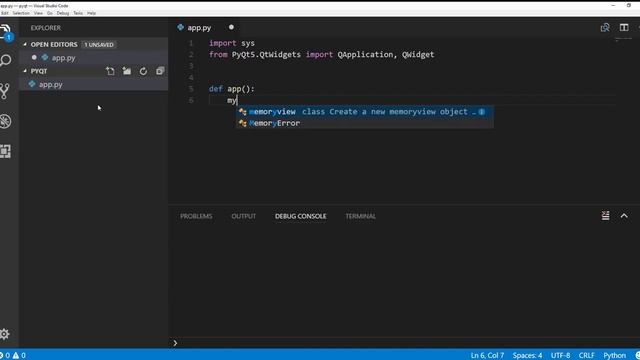The width and height of the screenshot is (640, 360).
Task: Open the Tasks menu
Action: [x=78, y=13]
